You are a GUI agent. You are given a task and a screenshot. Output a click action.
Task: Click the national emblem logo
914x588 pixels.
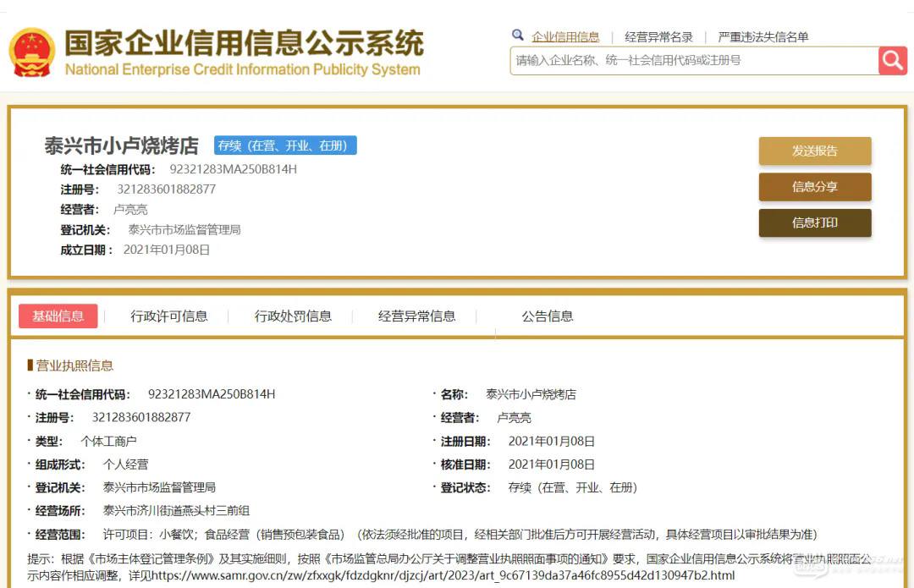click(32, 52)
